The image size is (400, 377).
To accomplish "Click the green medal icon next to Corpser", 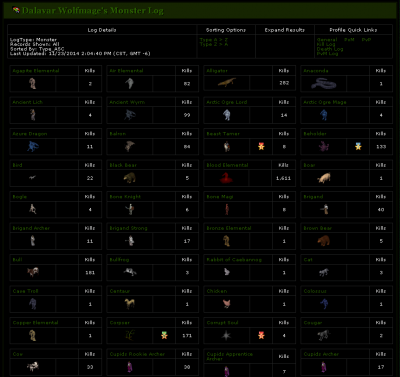I will tap(164, 335).
